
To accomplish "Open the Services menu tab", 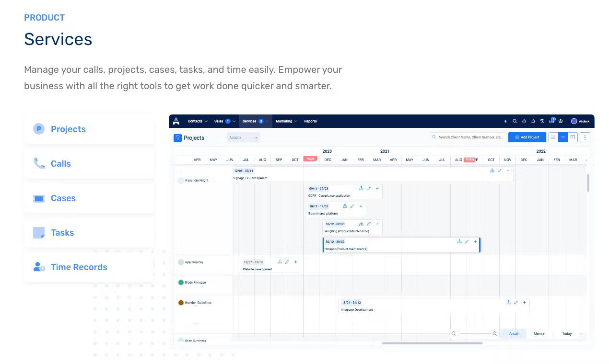I will click(249, 121).
